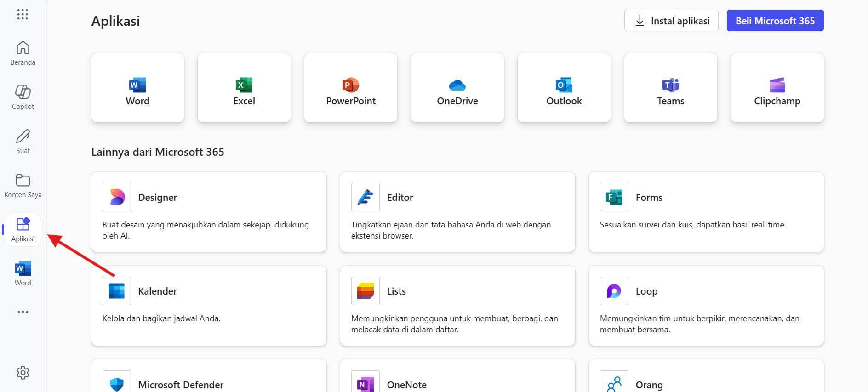
Task: Click the 'Lainnya dari Microsoft 365' heading
Action: coord(158,152)
